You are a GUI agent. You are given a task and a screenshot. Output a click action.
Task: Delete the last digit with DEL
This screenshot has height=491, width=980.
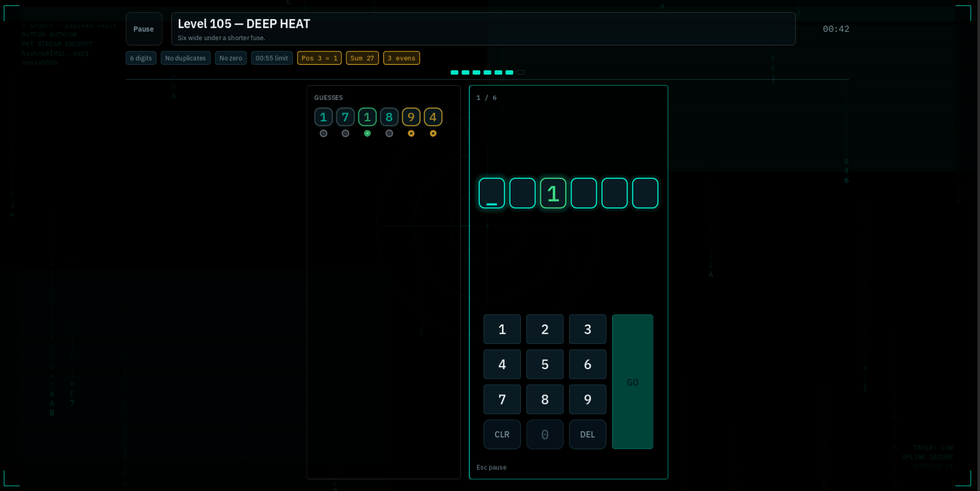click(x=588, y=434)
